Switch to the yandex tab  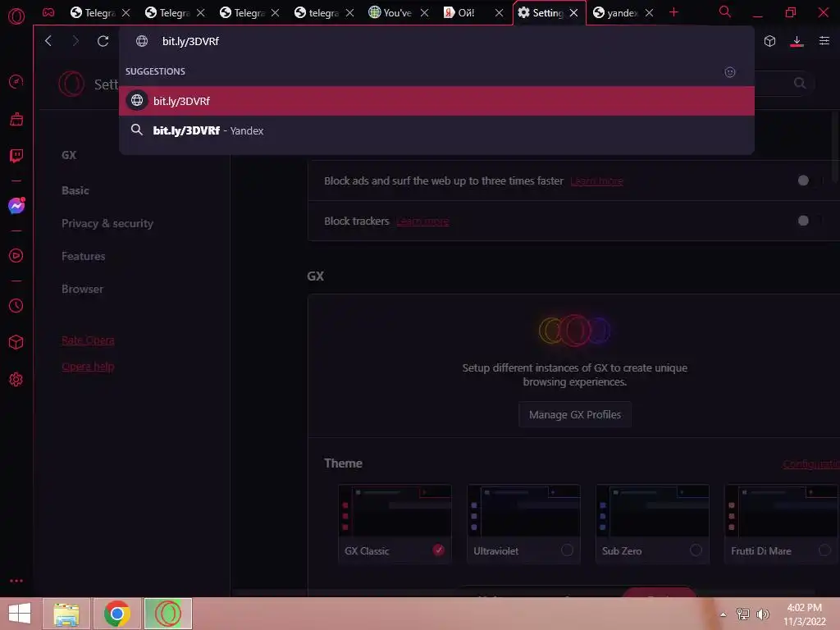pyautogui.click(x=622, y=13)
